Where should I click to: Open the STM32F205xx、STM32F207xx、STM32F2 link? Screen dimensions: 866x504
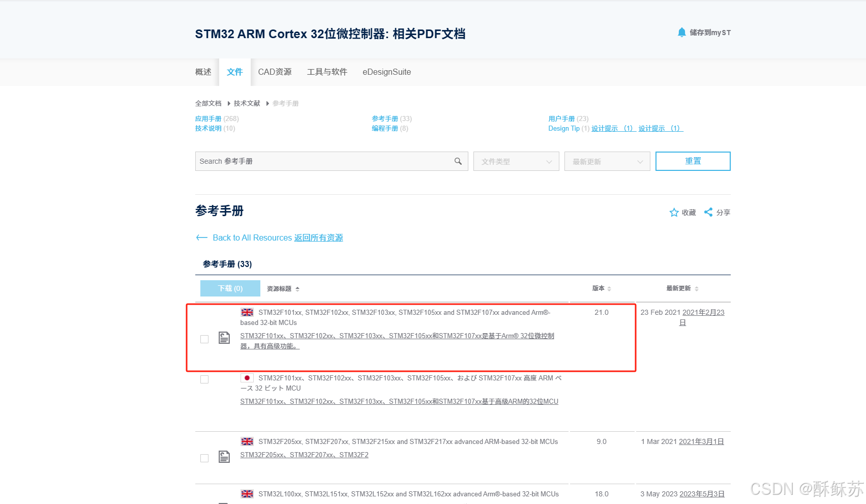point(304,455)
